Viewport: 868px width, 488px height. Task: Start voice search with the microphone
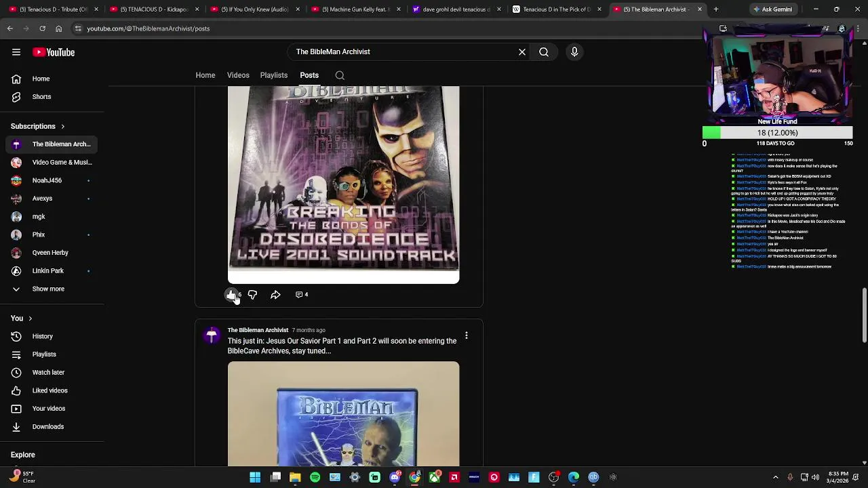(574, 52)
